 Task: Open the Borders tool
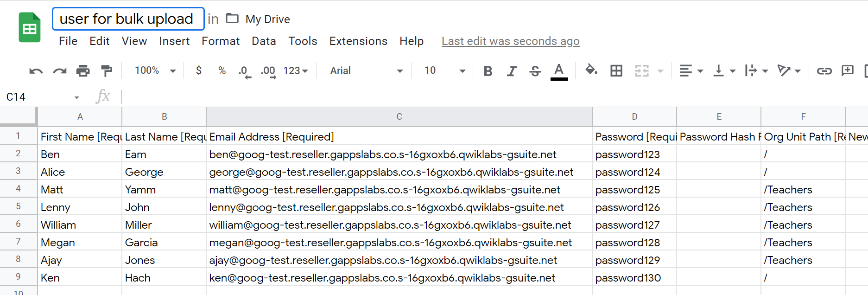(616, 71)
